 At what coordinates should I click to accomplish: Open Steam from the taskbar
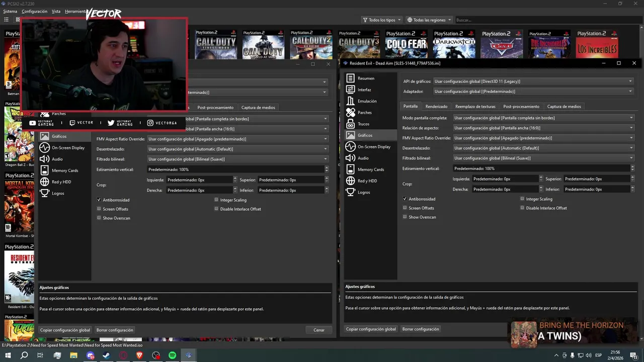107,355
